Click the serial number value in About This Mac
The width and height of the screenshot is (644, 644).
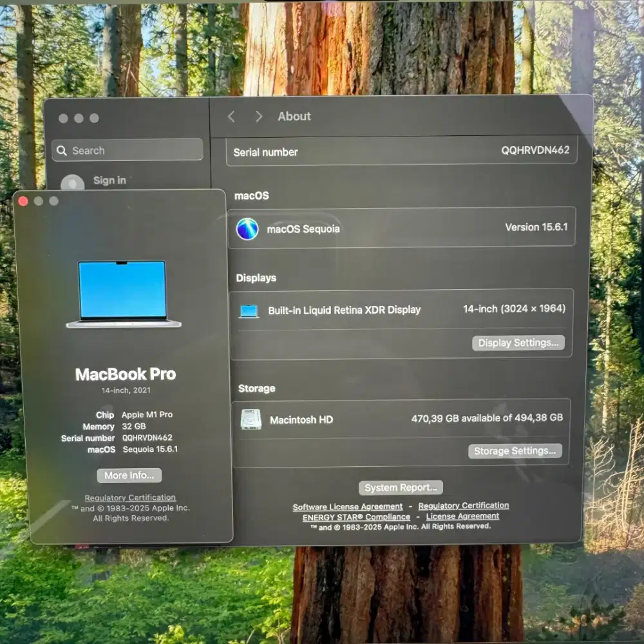(147, 438)
